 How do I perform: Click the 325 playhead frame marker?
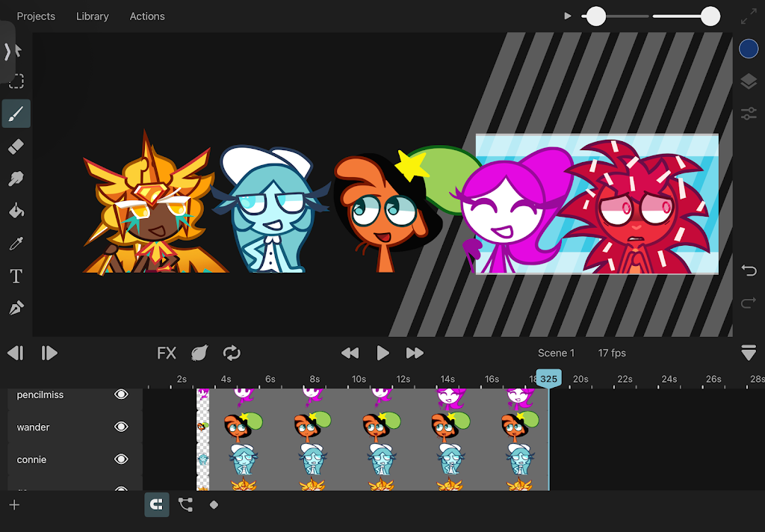click(x=549, y=379)
